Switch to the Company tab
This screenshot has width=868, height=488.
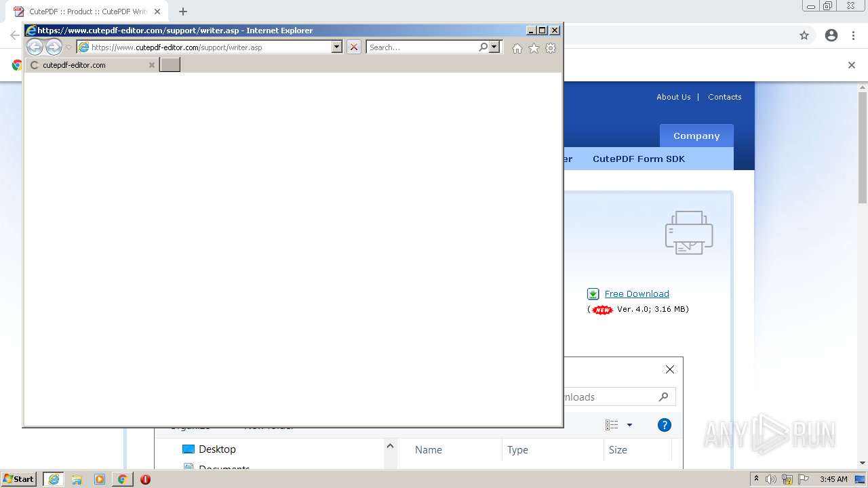click(x=696, y=136)
